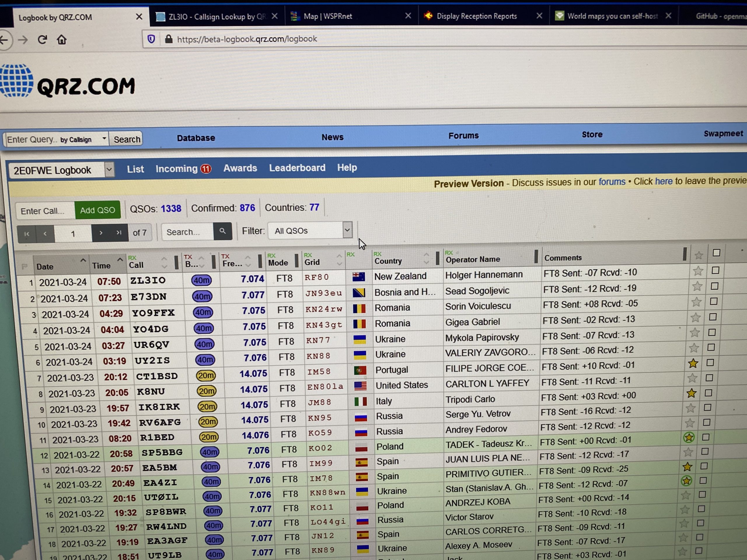
Task: Tick the checkbox for ZL3IO row
Action: (x=715, y=270)
